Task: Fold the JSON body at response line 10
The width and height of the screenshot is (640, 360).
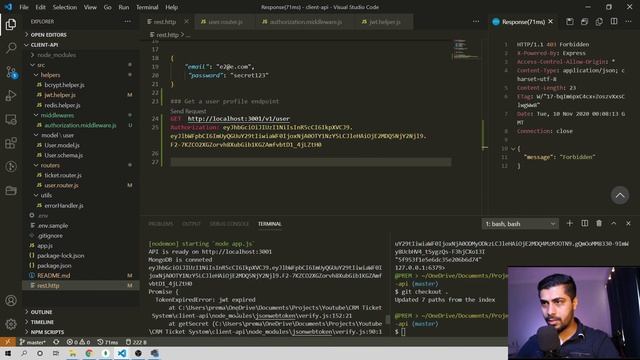Action: tap(513, 149)
